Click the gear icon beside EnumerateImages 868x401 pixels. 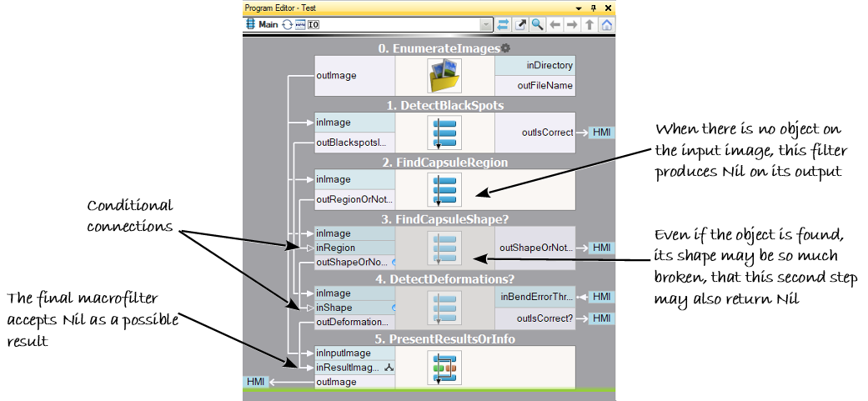tap(505, 49)
